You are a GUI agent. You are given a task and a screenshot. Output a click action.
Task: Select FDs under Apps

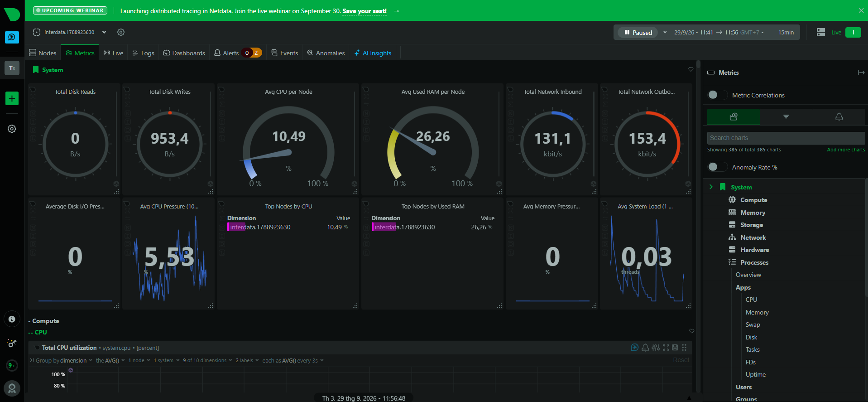(751, 362)
